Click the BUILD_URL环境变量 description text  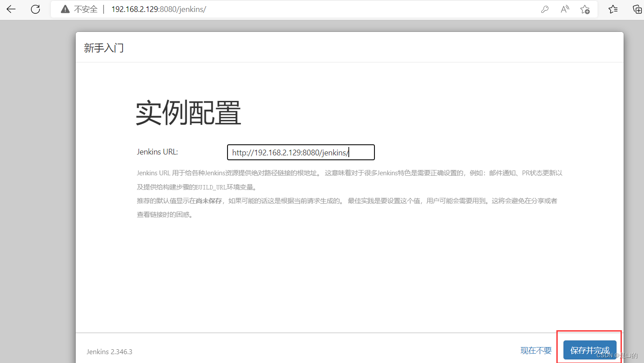tap(226, 187)
